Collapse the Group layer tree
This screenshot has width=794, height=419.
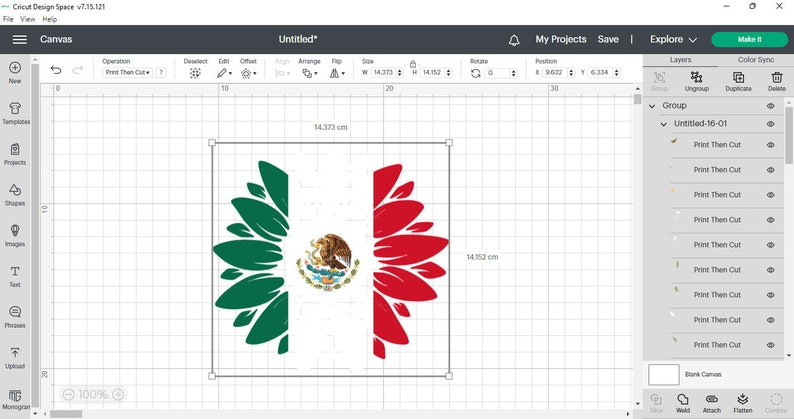point(653,106)
